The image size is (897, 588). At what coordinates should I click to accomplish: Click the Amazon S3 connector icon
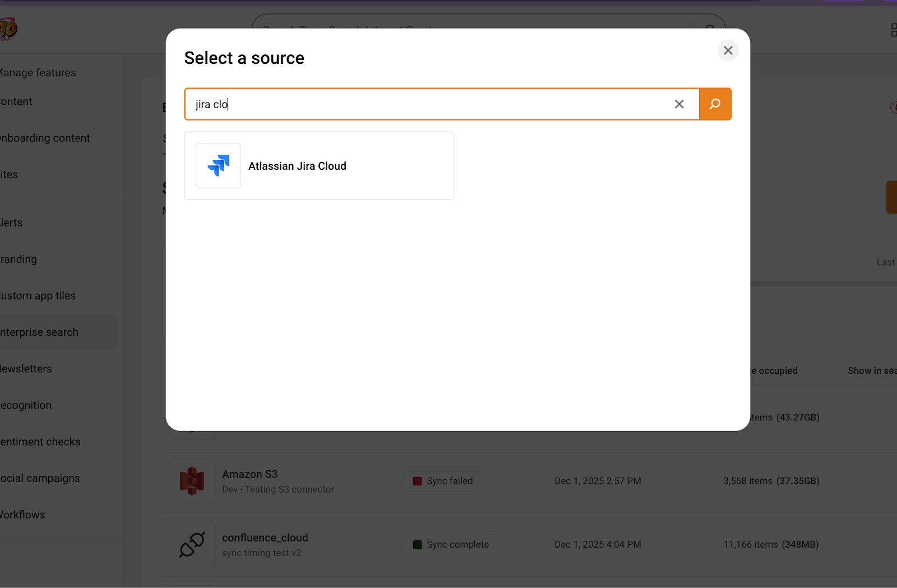coord(192,481)
